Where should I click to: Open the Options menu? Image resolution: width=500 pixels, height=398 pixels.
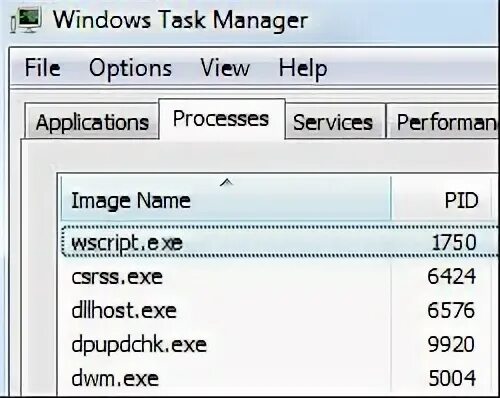(x=130, y=68)
